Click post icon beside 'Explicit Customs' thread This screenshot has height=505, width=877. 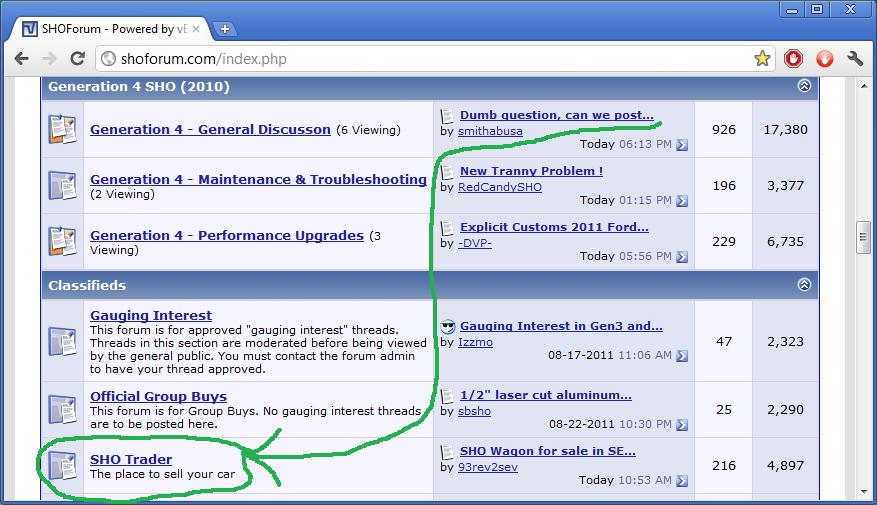click(x=447, y=228)
